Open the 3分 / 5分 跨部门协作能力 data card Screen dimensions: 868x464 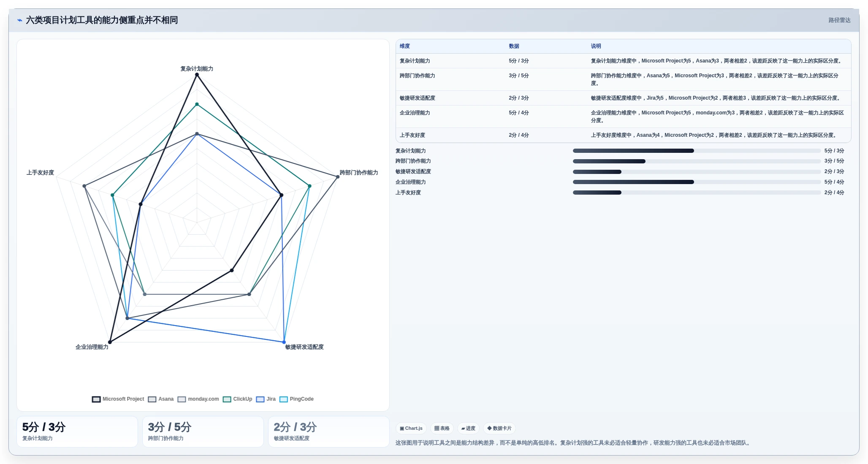[x=203, y=431]
